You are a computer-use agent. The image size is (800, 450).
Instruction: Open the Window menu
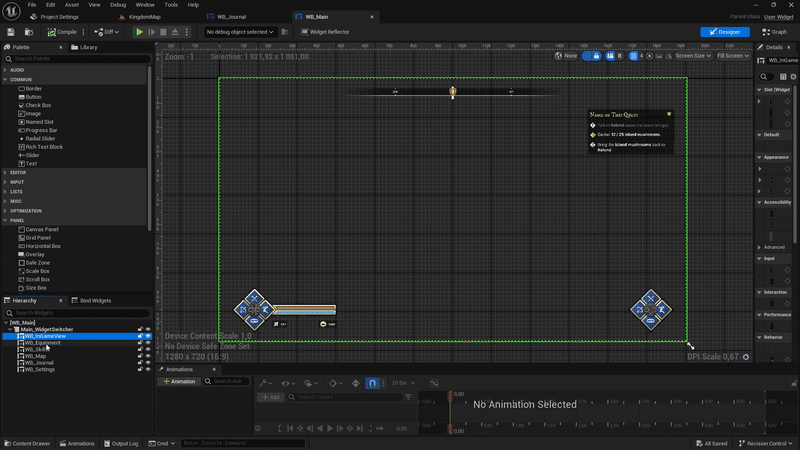pos(145,5)
